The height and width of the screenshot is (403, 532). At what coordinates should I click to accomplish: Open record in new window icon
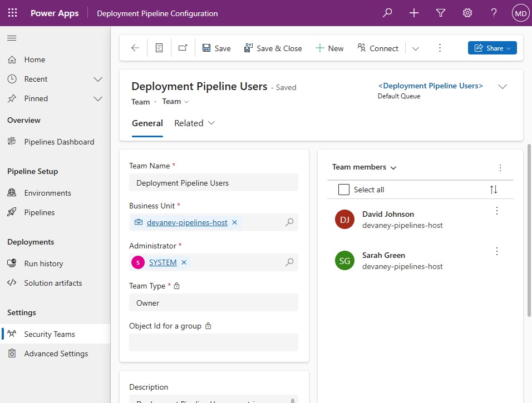click(x=183, y=48)
